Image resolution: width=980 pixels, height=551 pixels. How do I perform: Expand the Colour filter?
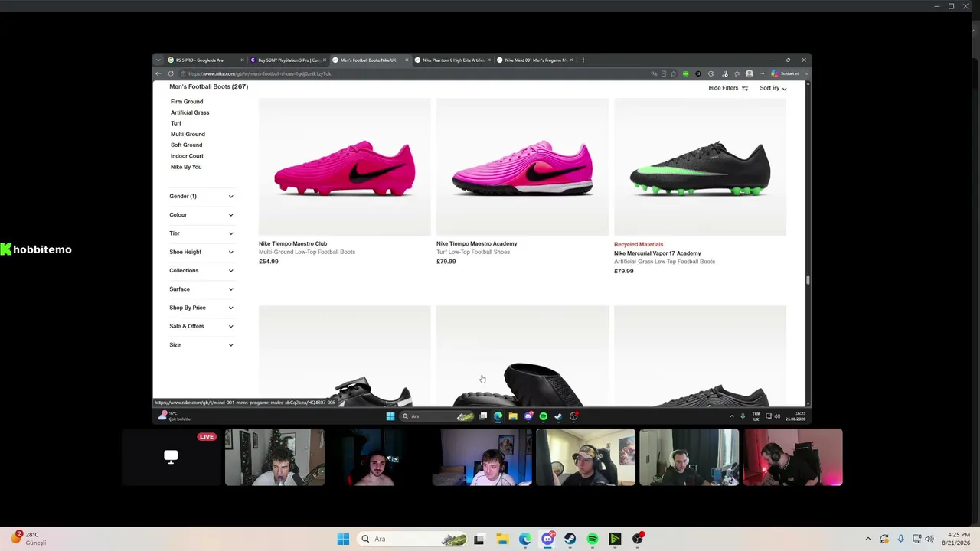click(201, 215)
